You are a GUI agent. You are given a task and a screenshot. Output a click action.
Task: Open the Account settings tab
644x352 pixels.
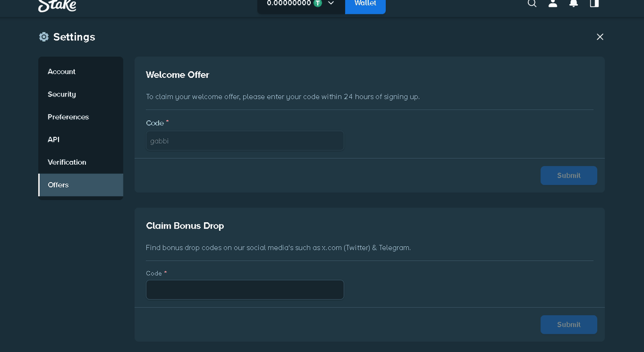pyautogui.click(x=81, y=72)
